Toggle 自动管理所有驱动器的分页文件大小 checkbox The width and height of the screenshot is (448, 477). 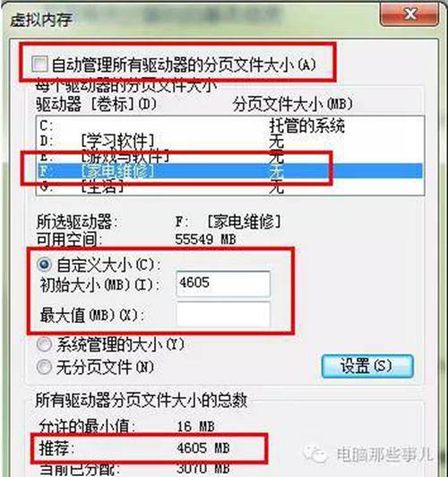pos(39,65)
